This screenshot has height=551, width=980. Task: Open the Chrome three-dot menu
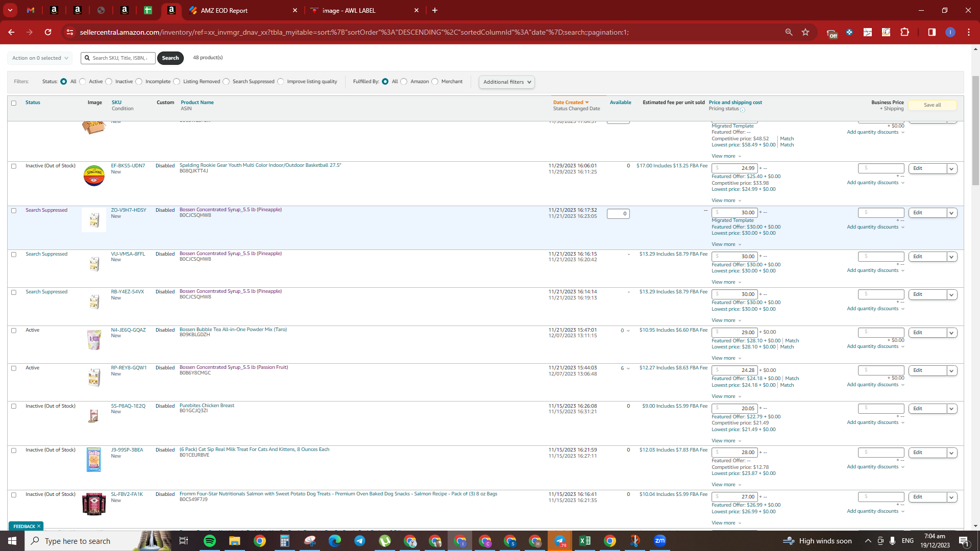coord(969,32)
